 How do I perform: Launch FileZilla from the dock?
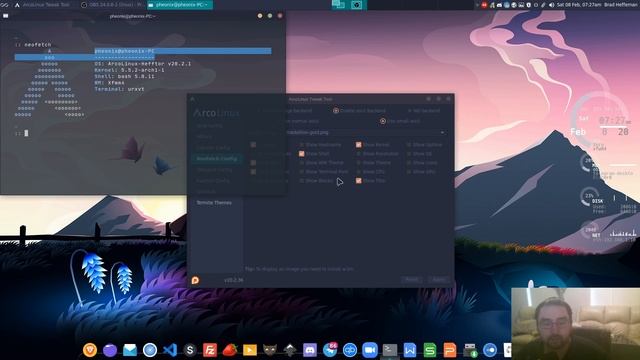click(x=210, y=350)
